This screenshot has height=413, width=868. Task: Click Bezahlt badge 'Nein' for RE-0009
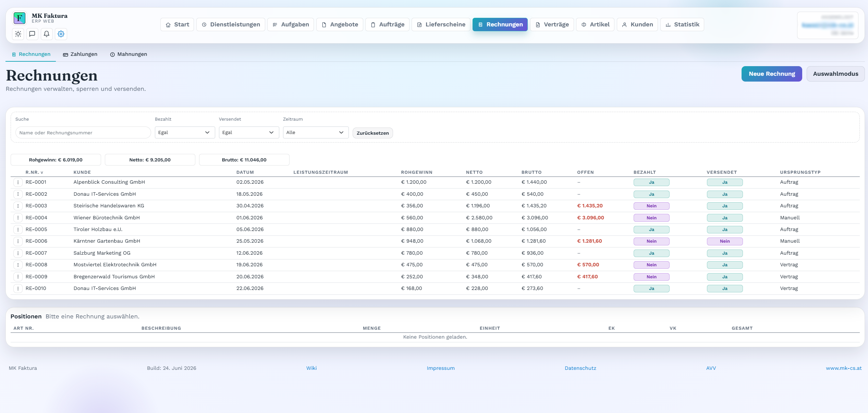click(x=651, y=277)
